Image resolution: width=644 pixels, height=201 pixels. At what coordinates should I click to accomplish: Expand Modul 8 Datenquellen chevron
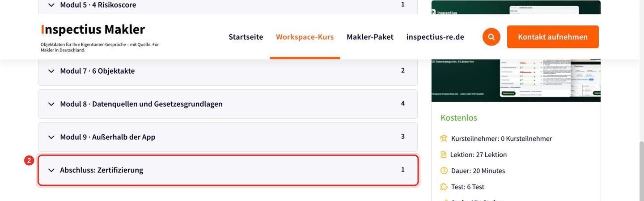51,104
